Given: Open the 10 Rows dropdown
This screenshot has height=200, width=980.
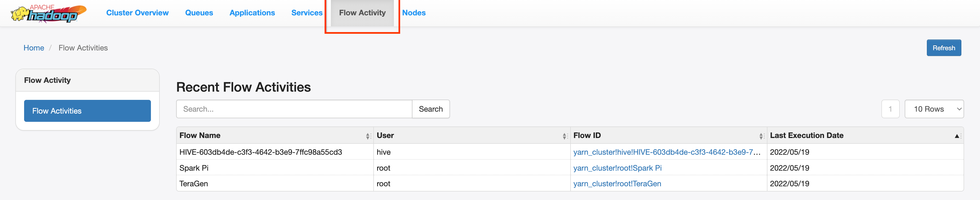Looking at the screenshot, I should tap(934, 109).
